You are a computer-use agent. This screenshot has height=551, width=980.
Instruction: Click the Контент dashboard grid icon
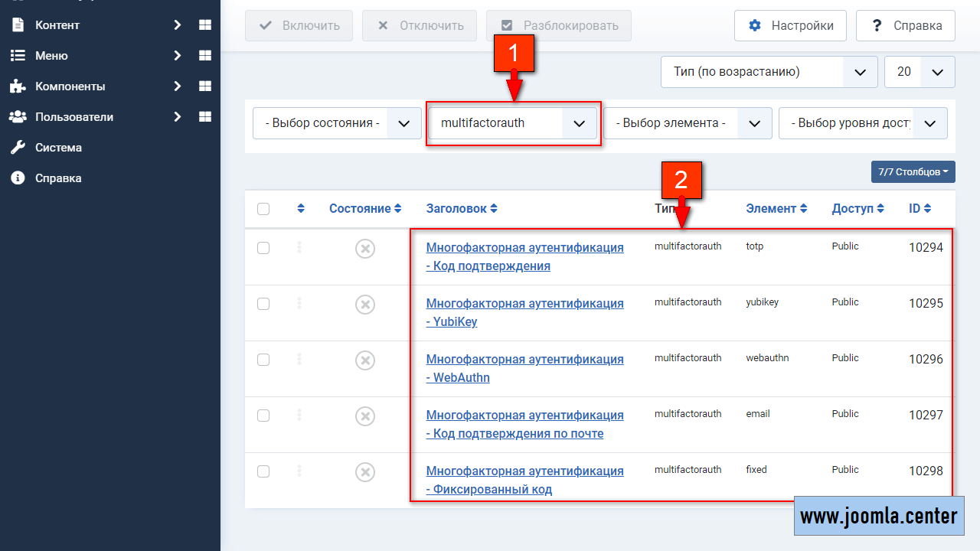pos(204,25)
